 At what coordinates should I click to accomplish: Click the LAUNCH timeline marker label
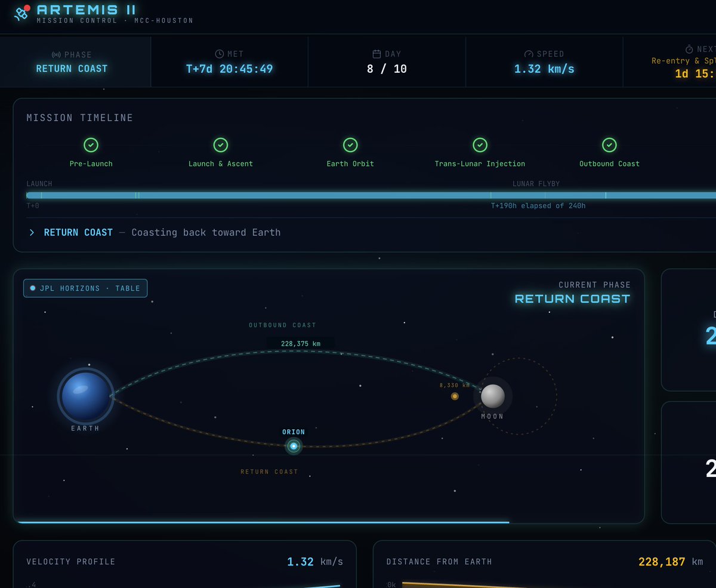click(x=39, y=184)
